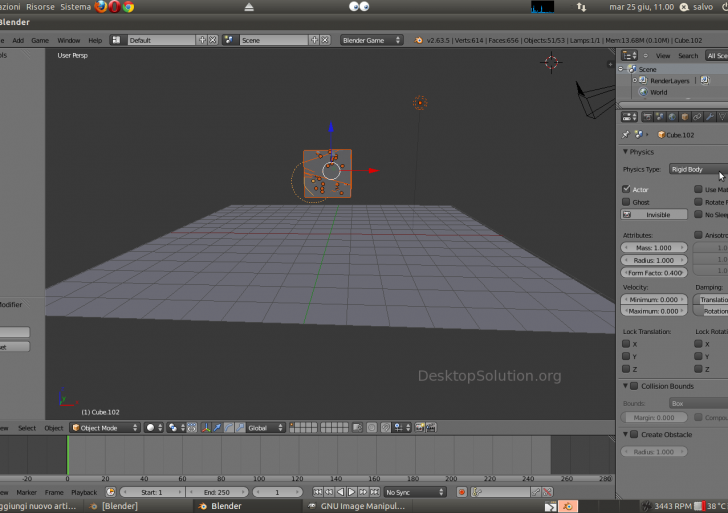Enable the Ghost checkbox
728x513 pixels.
627,202
